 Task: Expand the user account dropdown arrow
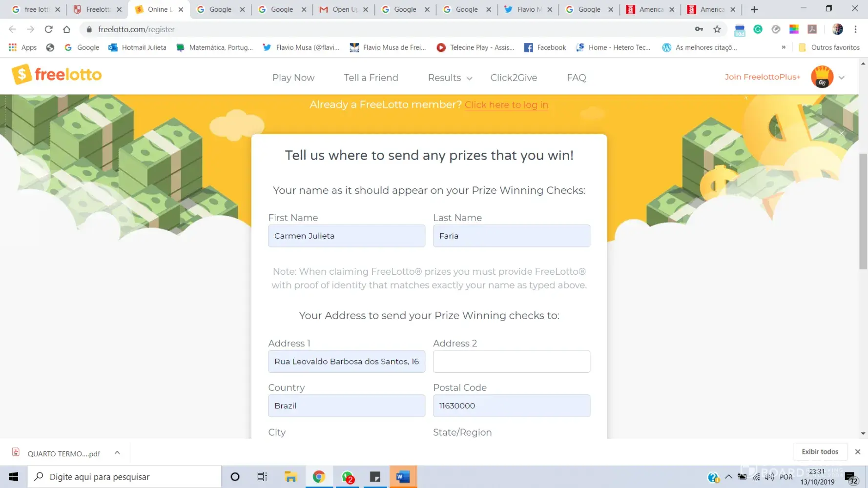pos(842,77)
